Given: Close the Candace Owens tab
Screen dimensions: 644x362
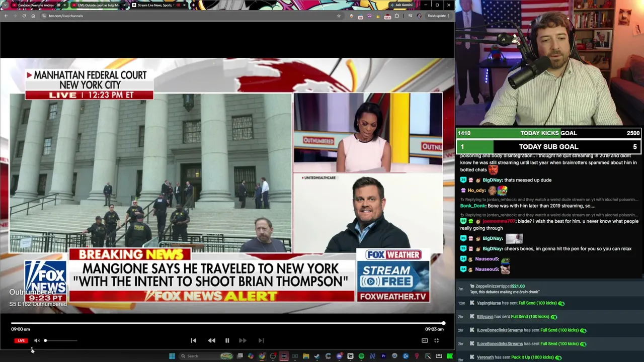Looking at the screenshot, I should click(x=64, y=5).
